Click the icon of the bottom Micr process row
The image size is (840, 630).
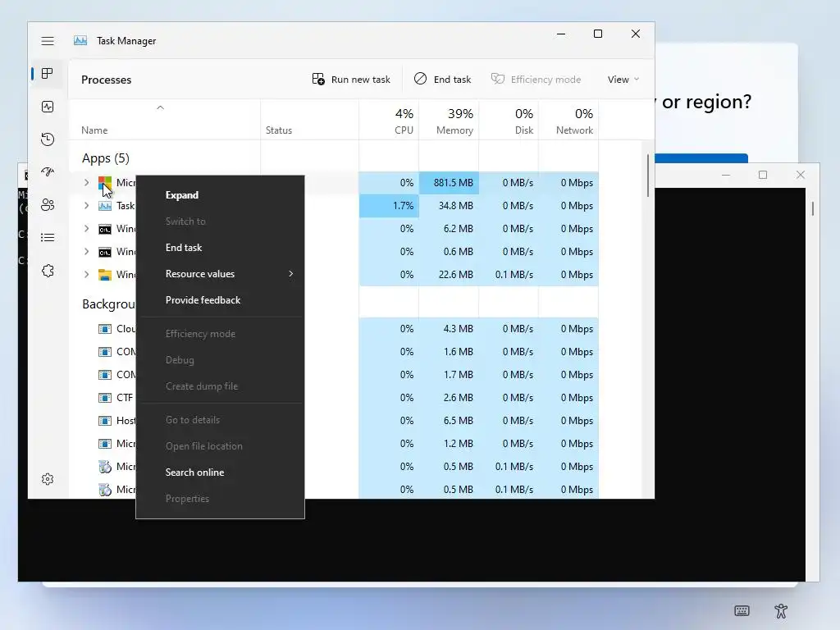[x=105, y=490]
